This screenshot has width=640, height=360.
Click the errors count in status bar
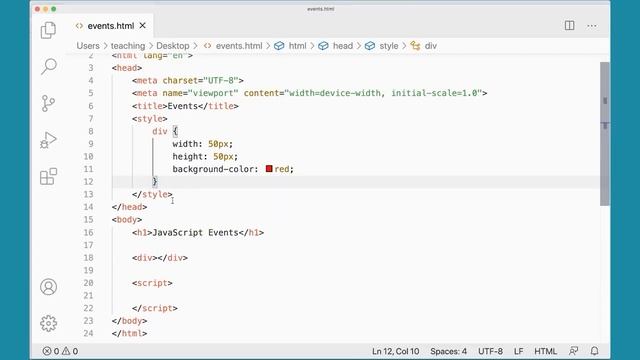pos(51,351)
